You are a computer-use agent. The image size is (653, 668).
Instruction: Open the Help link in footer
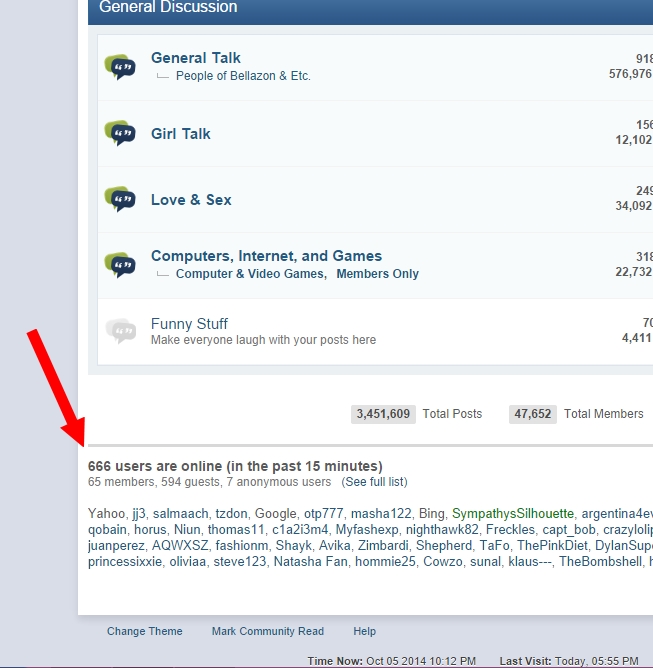tap(364, 631)
